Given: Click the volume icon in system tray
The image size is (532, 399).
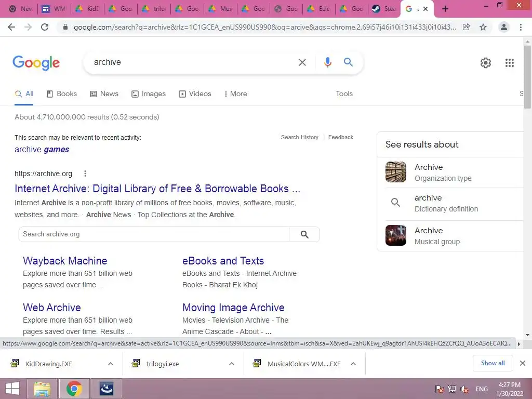Looking at the screenshot, I should [x=464, y=389].
